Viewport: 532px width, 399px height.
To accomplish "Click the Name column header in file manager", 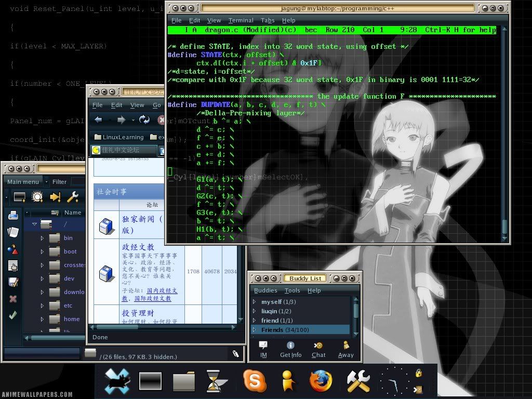I will (73, 212).
